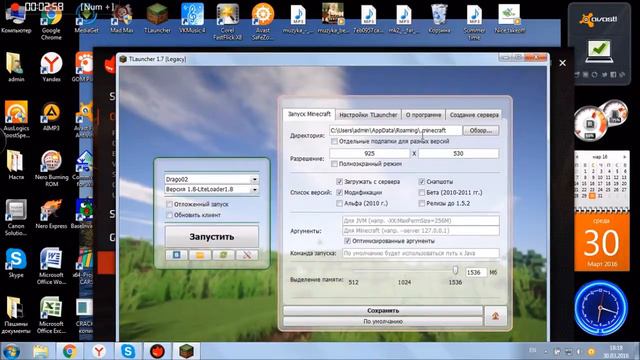Enable Бета (2010-2011 гг.) checkbox
The image size is (640, 360).
422,192
